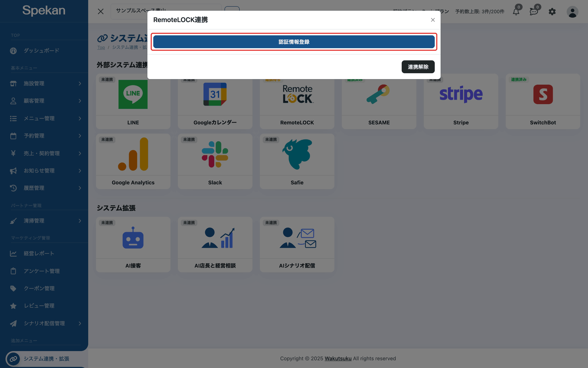Image resolution: width=588 pixels, height=368 pixels.
Task: Open the AI接客 extension card
Action: point(133,244)
